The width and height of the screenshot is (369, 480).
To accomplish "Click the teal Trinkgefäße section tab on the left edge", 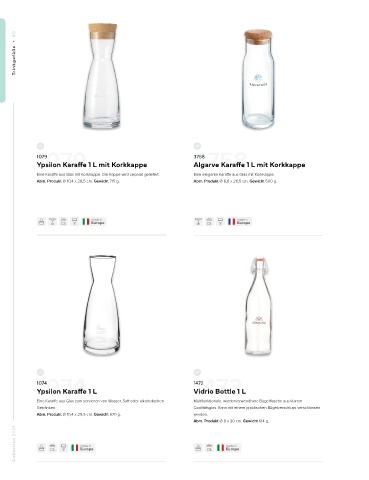I will click(x=3, y=60).
